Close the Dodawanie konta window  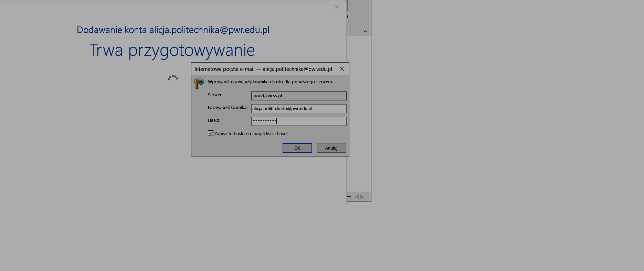tap(336, 7)
